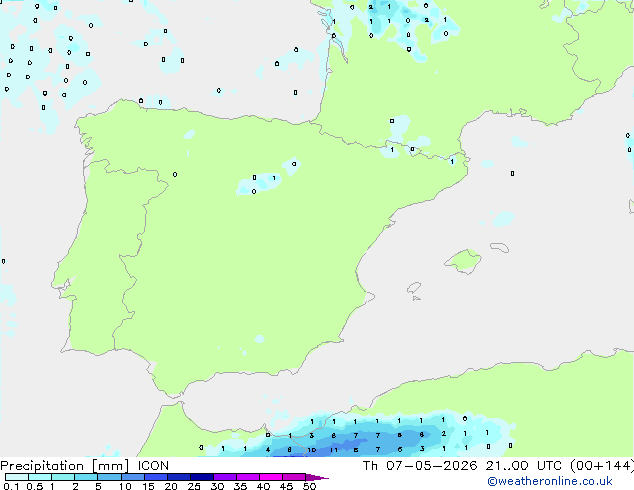Click the 0.1–0.5 mm palest legend swatch
Screen dimensions: 634x490
[17, 477]
